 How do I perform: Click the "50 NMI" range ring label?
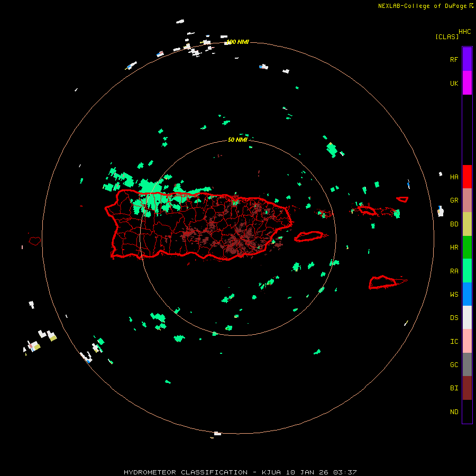[237, 140]
